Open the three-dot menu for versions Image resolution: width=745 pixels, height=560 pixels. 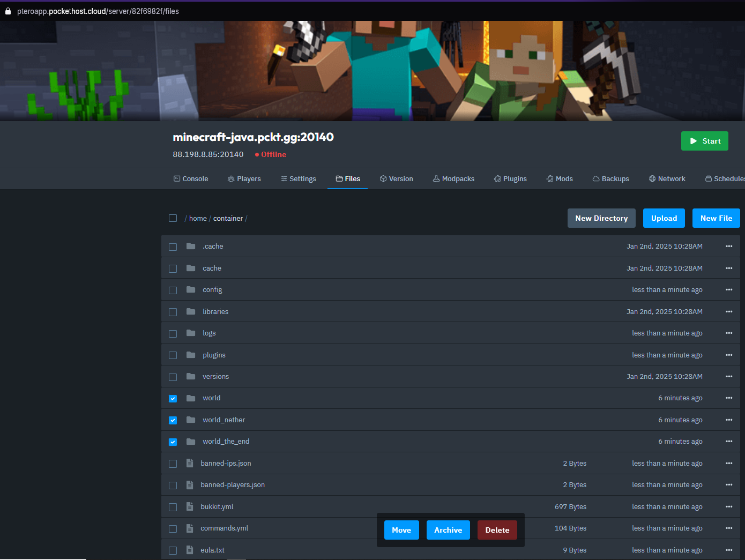click(729, 377)
